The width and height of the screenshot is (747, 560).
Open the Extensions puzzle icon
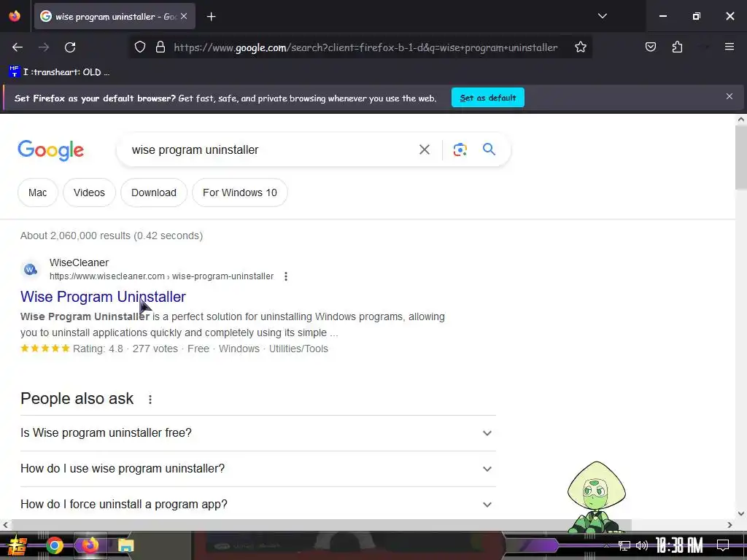tap(677, 47)
